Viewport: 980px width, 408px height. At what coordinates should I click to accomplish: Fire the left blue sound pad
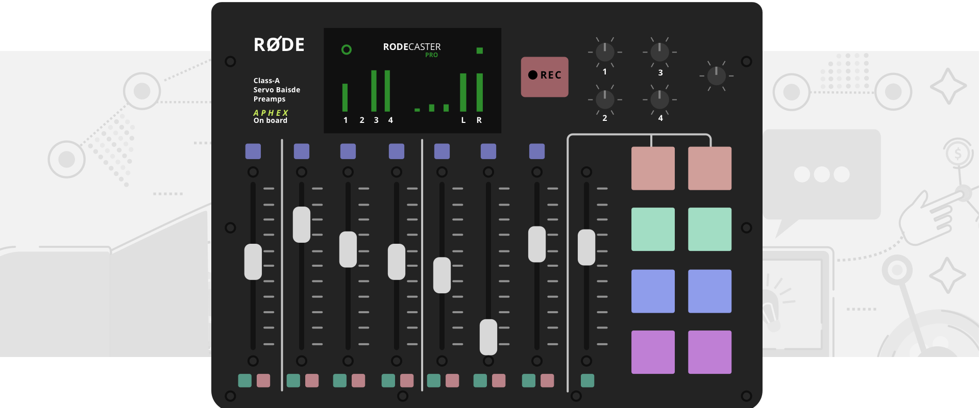point(653,291)
